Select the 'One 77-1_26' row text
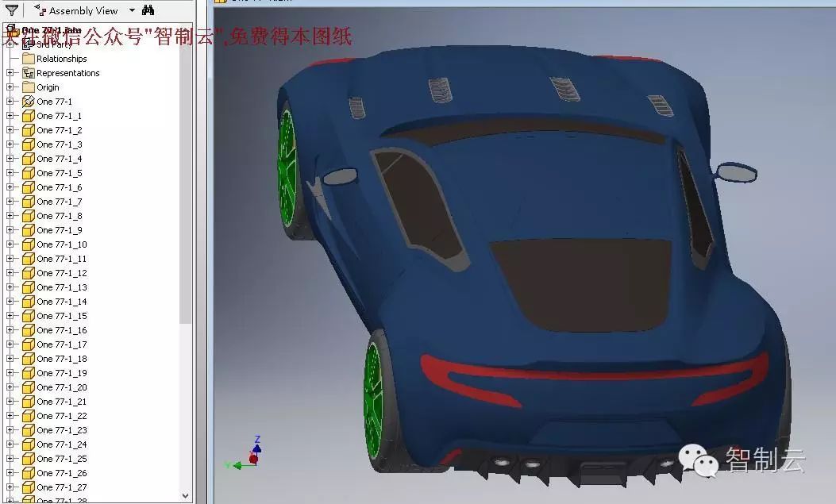Screen dimensions: 836x504 tap(61, 473)
